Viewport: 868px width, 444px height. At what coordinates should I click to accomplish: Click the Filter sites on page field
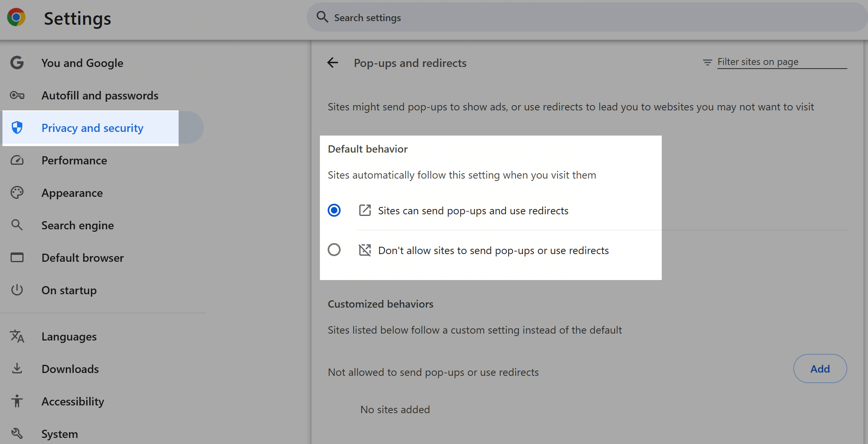point(782,62)
